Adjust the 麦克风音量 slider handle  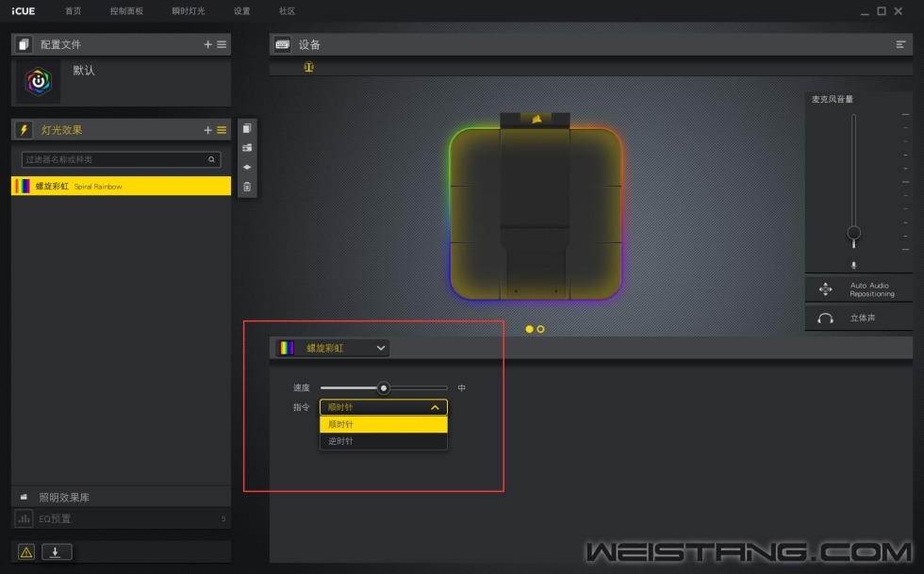tap(853, 232)
